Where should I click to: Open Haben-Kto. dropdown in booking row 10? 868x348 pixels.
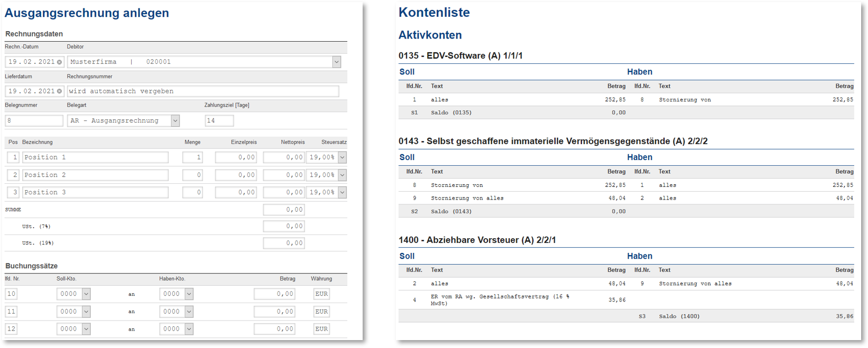[x=189, y=294]
